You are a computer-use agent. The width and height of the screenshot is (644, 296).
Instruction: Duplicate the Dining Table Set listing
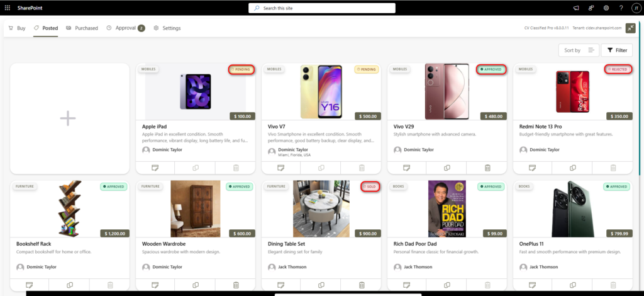[x=321, y=285]
